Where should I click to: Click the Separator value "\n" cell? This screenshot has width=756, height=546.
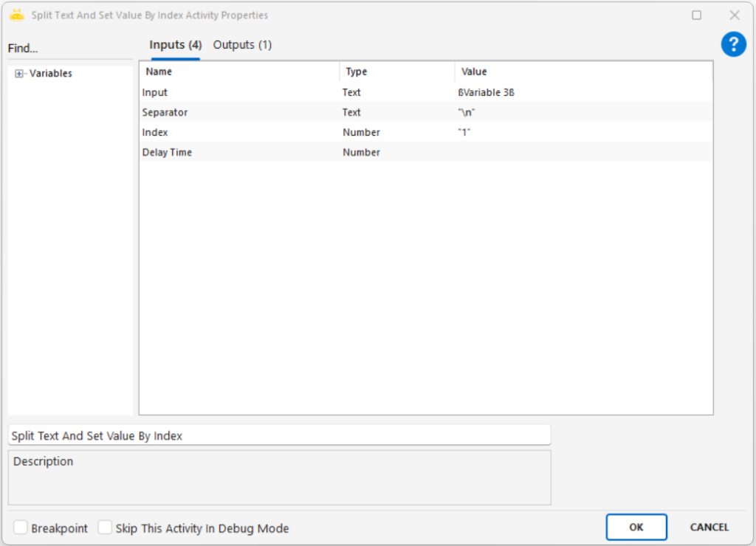click(583, 112)
